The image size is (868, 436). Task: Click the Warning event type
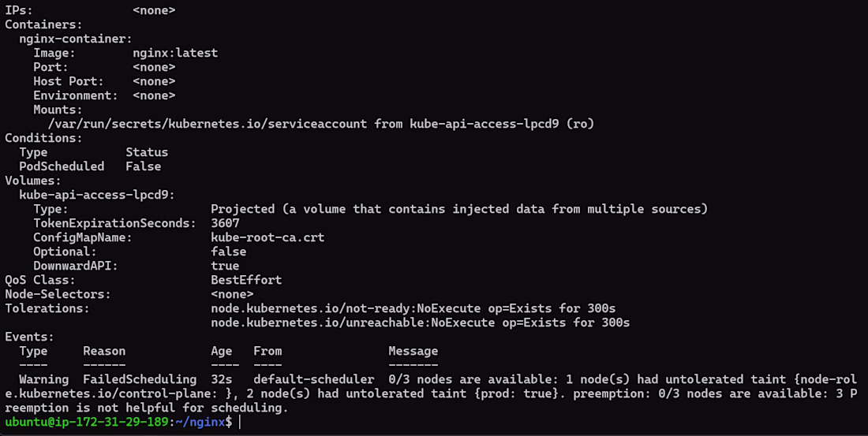[x=43, y=379]
